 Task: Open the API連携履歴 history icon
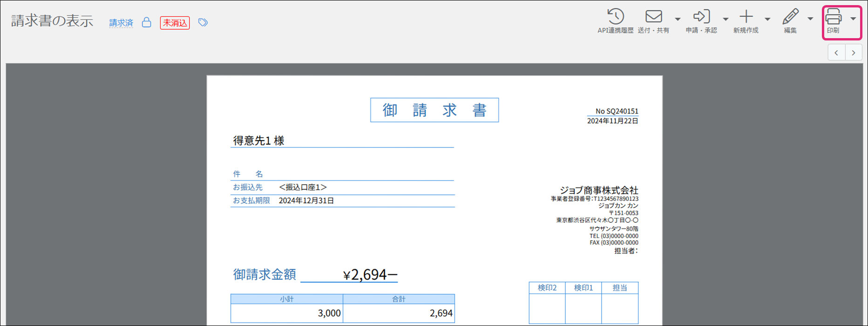click(615, 17)
